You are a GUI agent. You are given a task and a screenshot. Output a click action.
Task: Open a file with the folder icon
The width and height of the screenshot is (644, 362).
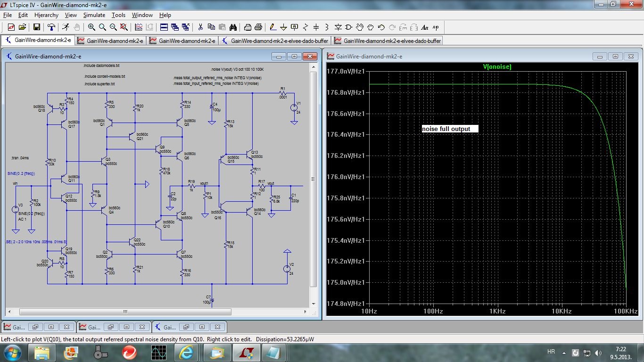point(22,27)
